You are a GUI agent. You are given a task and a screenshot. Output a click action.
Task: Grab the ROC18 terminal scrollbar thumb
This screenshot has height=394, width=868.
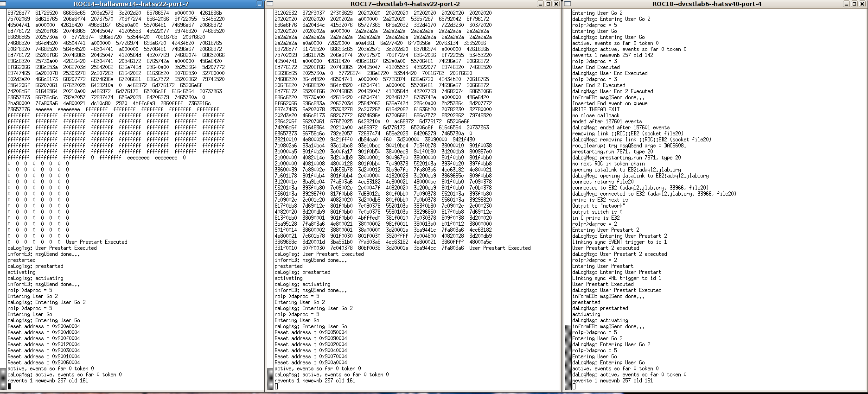click(568, 357)
